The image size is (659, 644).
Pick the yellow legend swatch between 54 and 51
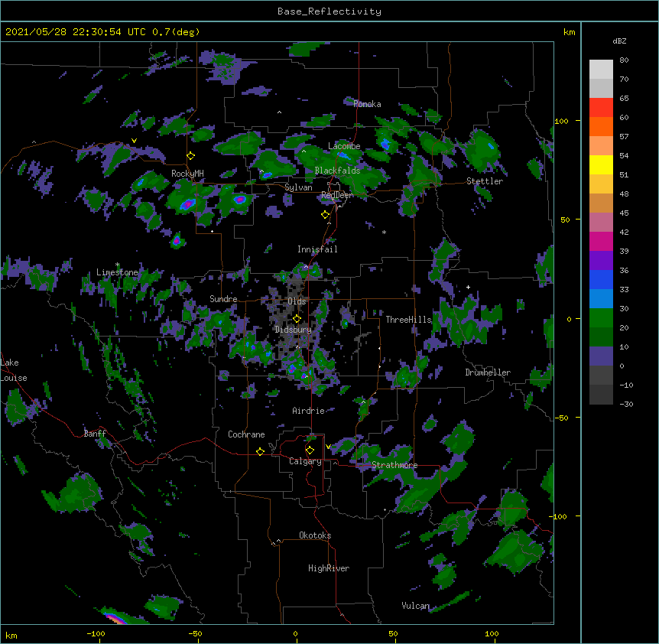tap(601, 164)
